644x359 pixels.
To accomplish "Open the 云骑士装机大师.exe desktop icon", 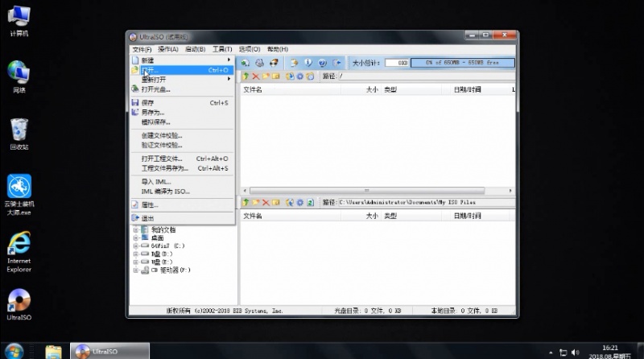I will [x=19, y=194].
